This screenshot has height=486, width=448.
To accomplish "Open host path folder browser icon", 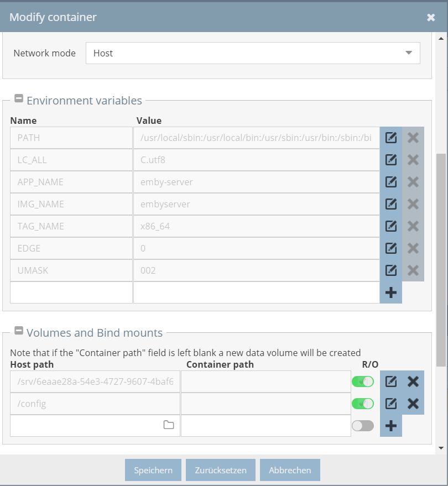I will pos(169,425).
